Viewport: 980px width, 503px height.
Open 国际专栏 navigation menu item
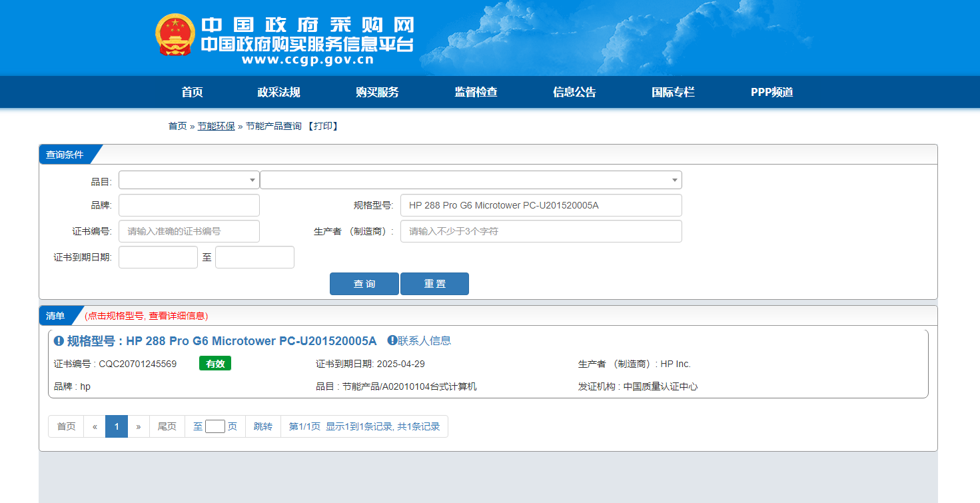(673, 92)
